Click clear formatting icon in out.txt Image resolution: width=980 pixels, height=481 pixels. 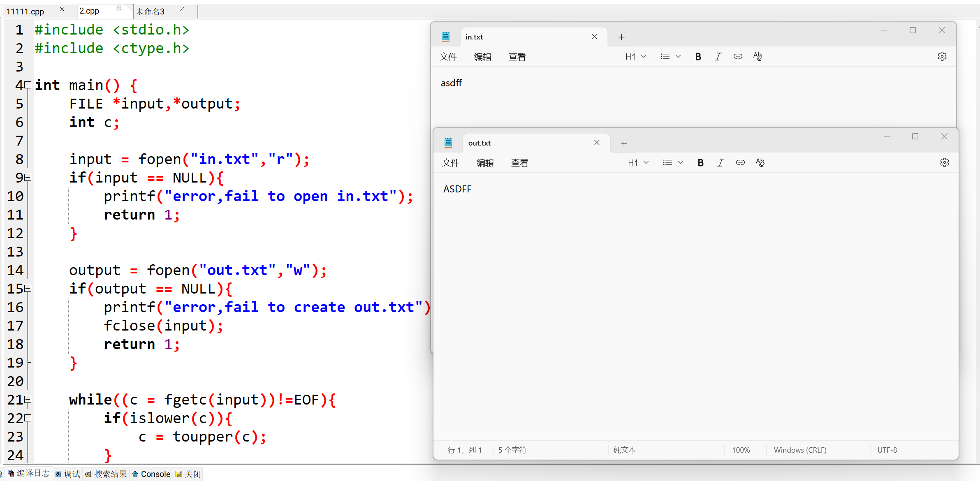pos(760,163)
